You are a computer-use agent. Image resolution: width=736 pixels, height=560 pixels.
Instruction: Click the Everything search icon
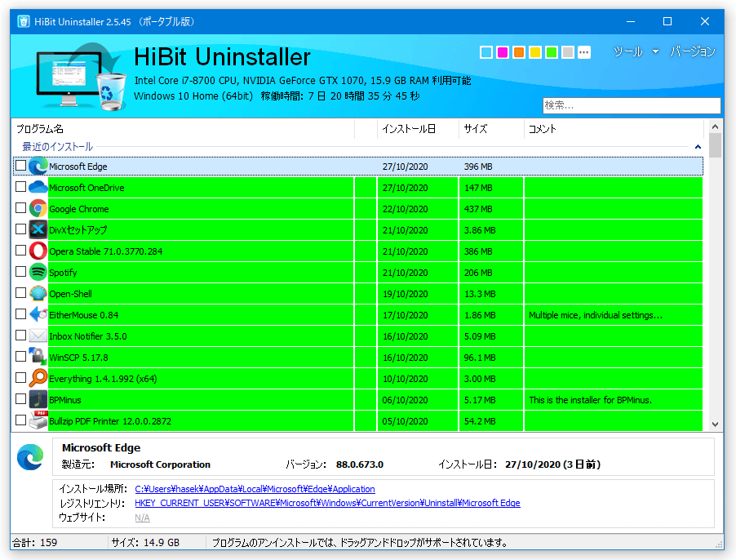[x=38, y=378]
